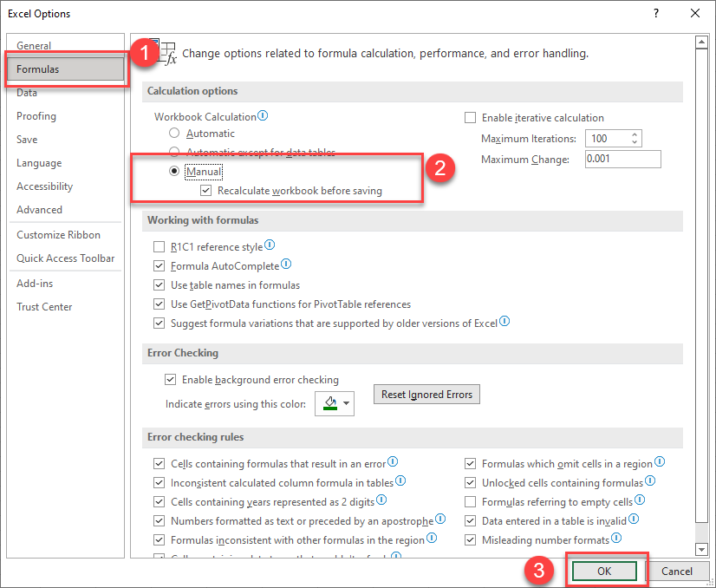
Task: Toggle Numbers formatted as text checkbox
Action: pyautogui.click(x=159, y=521)
